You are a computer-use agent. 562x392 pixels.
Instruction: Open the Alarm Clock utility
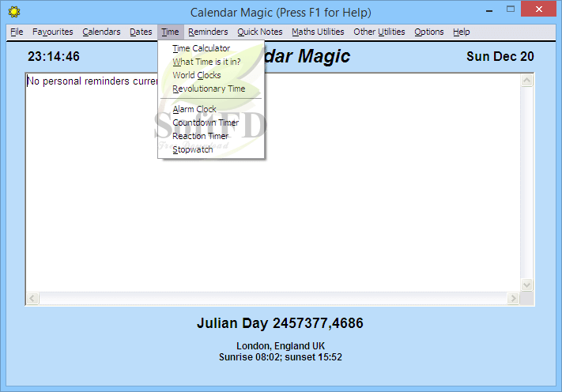211,109
